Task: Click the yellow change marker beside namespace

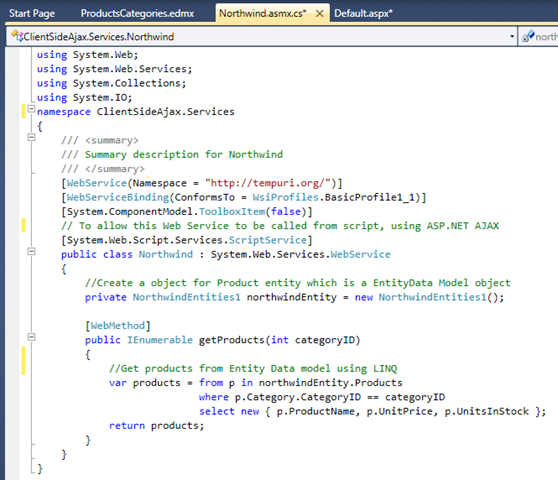Action: pyautogui.click(x=23, y=111)
